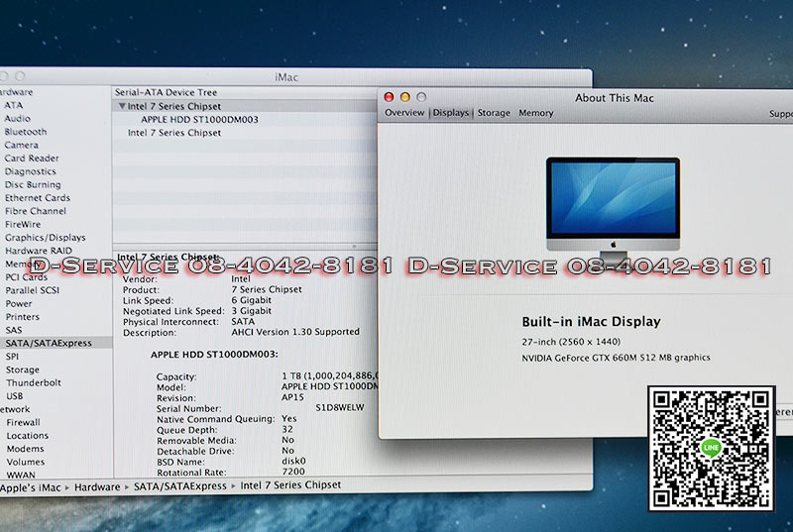Select Card Reader in the sidebar
This screenshot has width=793, height=532.
[x=32, y=159]
